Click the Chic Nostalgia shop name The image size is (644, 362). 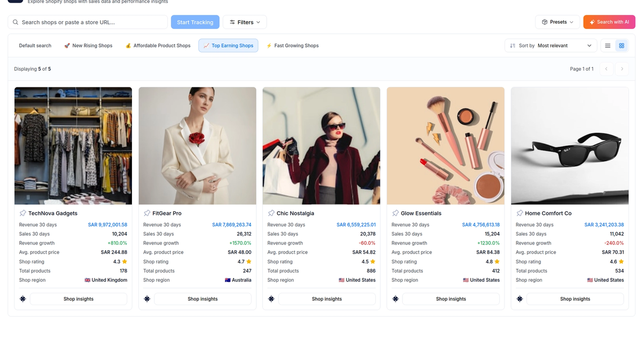(295, 213)
